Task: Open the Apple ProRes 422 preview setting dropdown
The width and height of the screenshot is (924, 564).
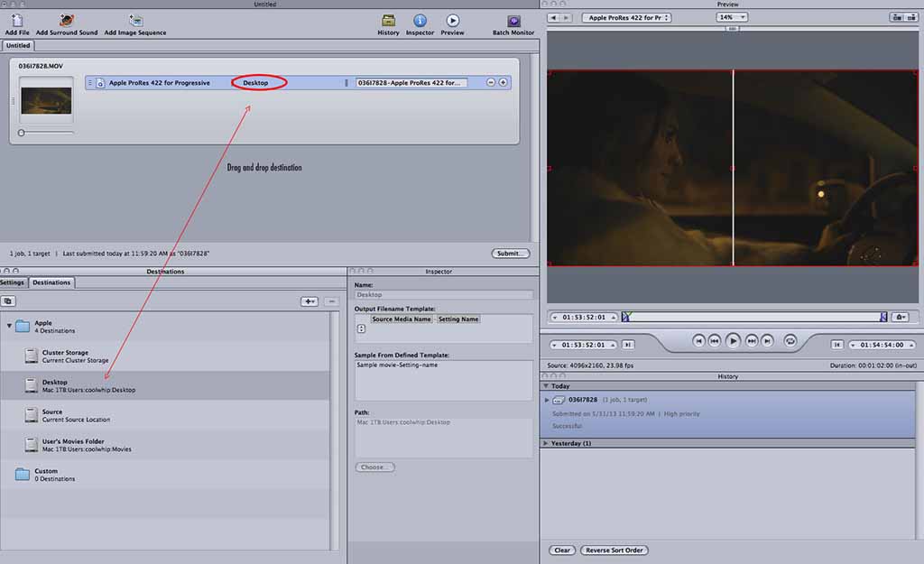Action: coord(626,17)
